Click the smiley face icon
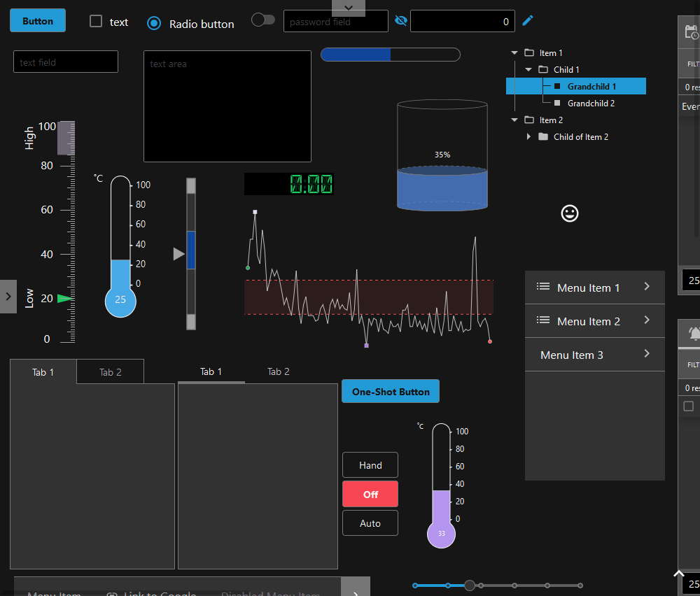The image size is (700, 596). [569, 213]
